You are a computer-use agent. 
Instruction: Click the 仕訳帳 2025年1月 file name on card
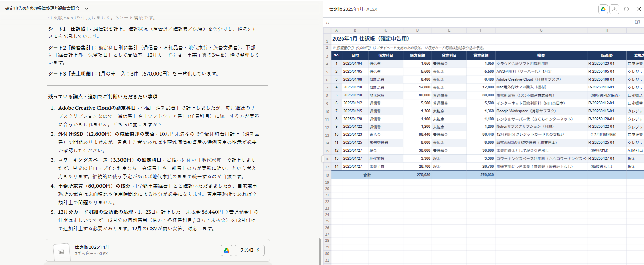pyautogui.click(x=92, y=247)
